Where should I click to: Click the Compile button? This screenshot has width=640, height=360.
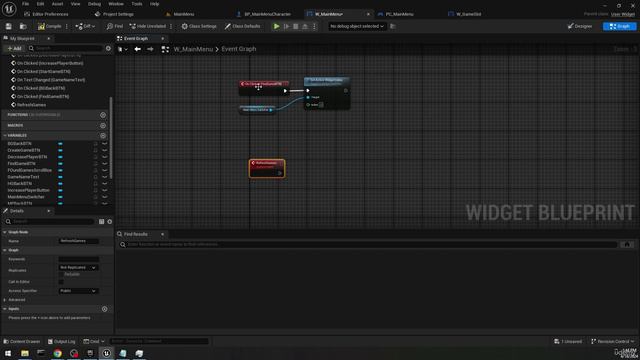tap(49, 26)
